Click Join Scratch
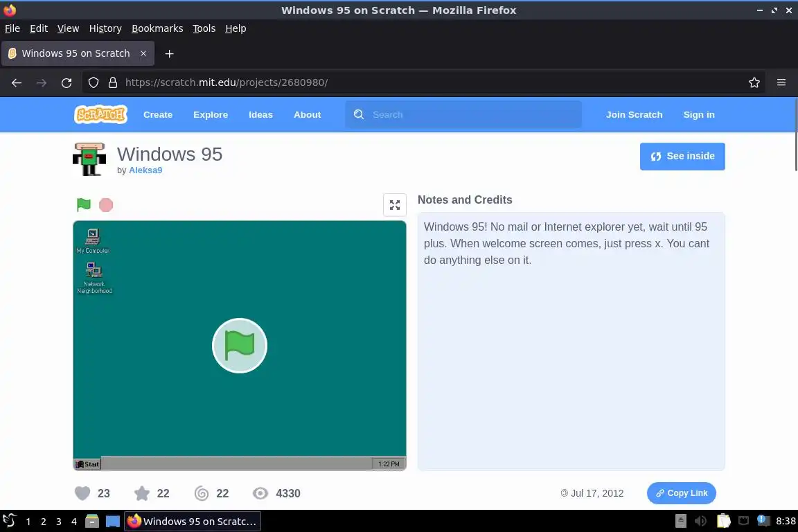The height and width of the screenshot is (532, 798). click(634, 114)
